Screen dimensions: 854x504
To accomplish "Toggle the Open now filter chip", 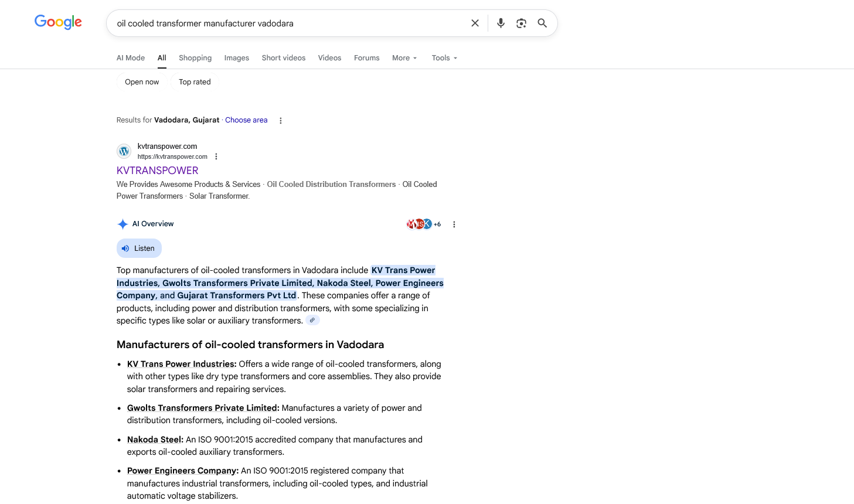I will pos(142,82).
